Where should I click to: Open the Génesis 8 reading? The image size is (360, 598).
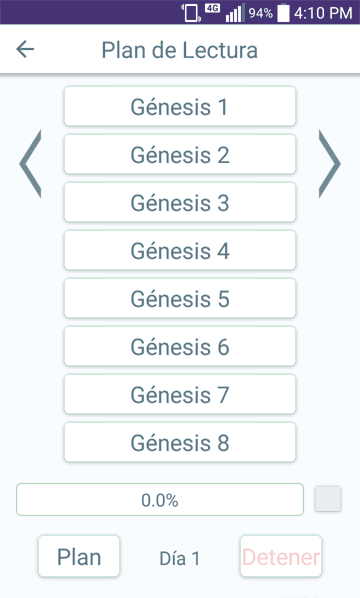(x=180, y=442)
